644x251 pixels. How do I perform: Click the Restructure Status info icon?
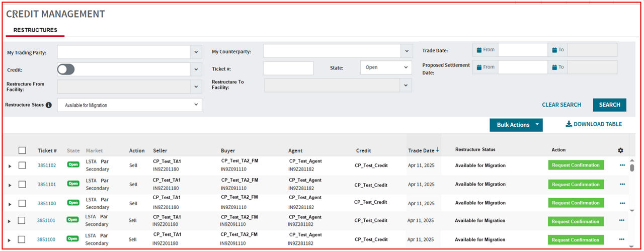point(49,105)
